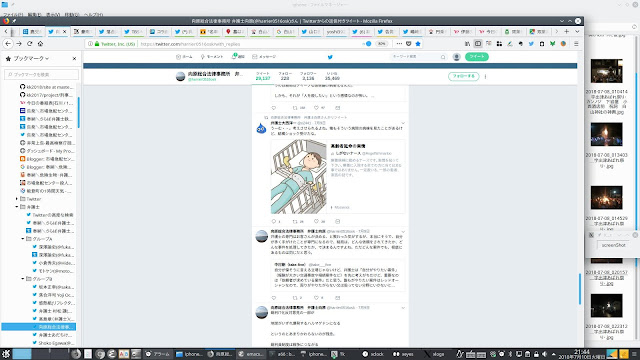The height and width of the screenshot is (360, 640).
Task: Toggle the sidebar view toolbar icon
Action: [x=478, y=44]
